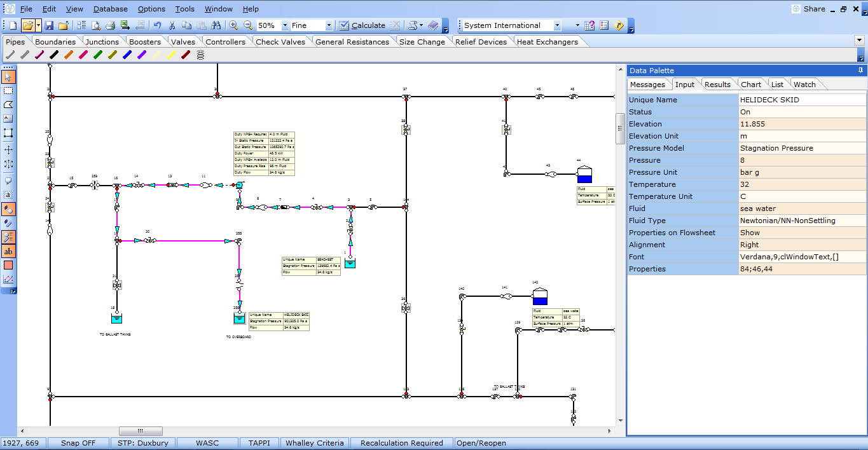Open the Database menu
The image size is (868, 450).
tap(110, 9)
